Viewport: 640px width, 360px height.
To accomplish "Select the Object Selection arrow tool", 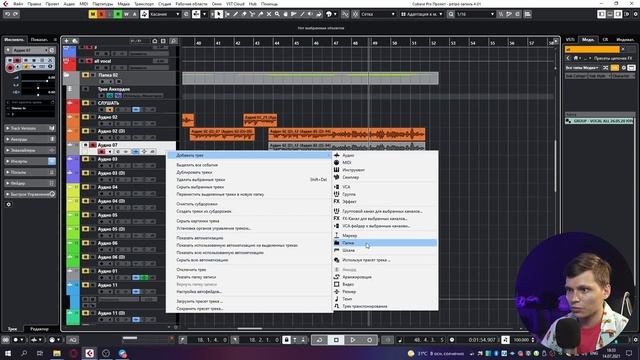I will click(219, 14).
